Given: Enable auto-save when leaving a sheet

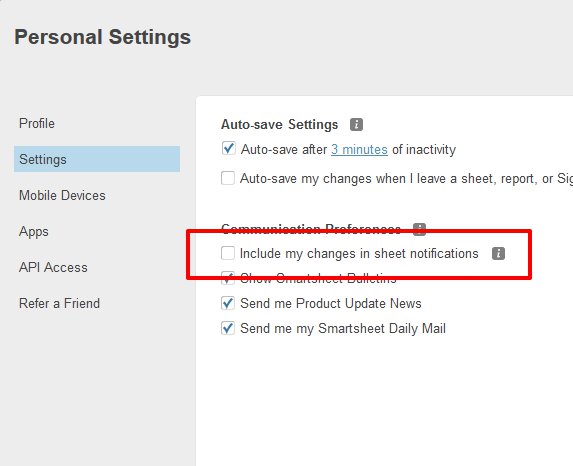Looking at the screenshot, I should [x=228, y=178].
